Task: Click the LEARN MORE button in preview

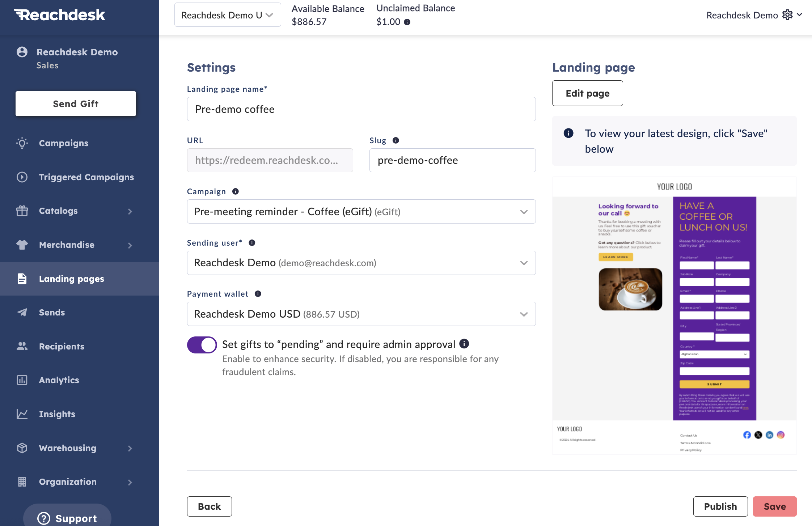Action: [616, 257]
